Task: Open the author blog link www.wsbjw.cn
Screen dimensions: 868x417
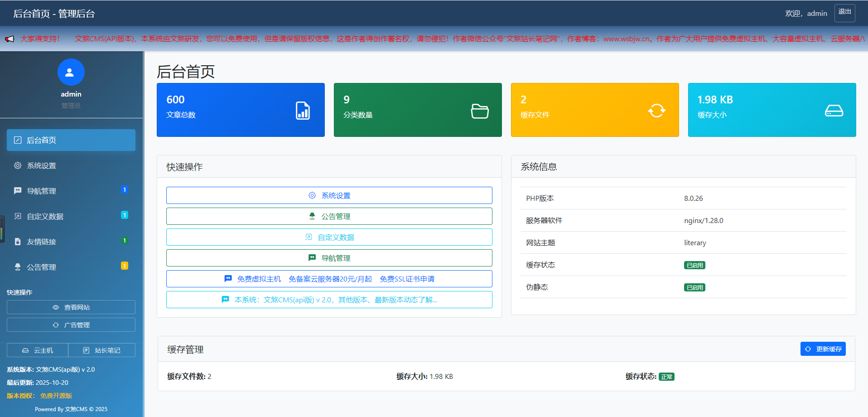Action: coord(625,39)
